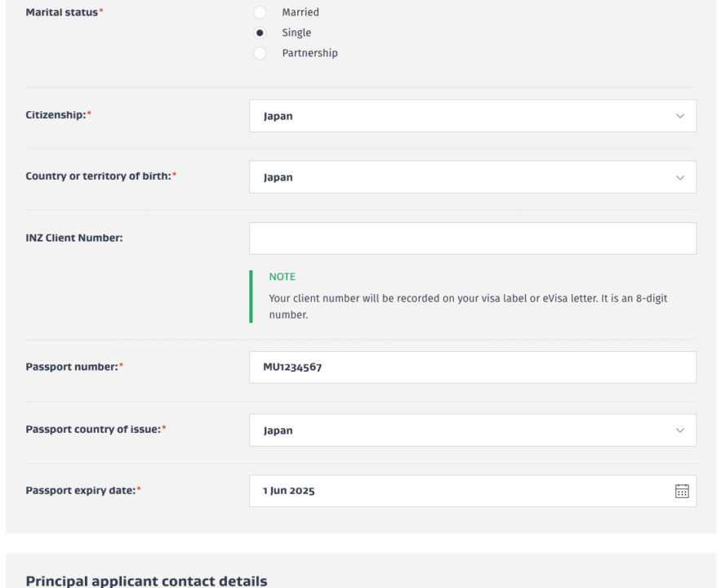Viewport: 721px width, 588px height.
Task: Open the passport expiry calendar icon
Action: pos(682,491)
